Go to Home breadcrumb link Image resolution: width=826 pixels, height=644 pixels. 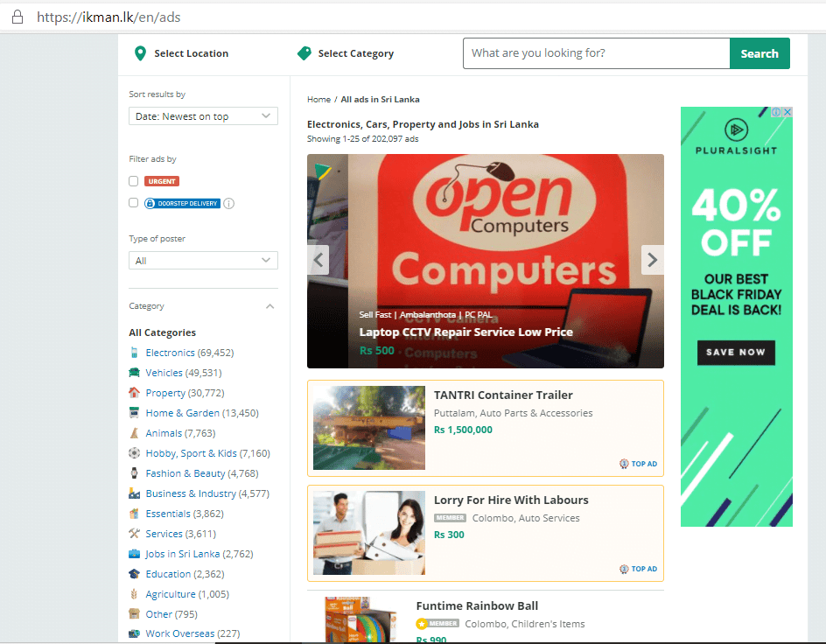tap(318, 99)
